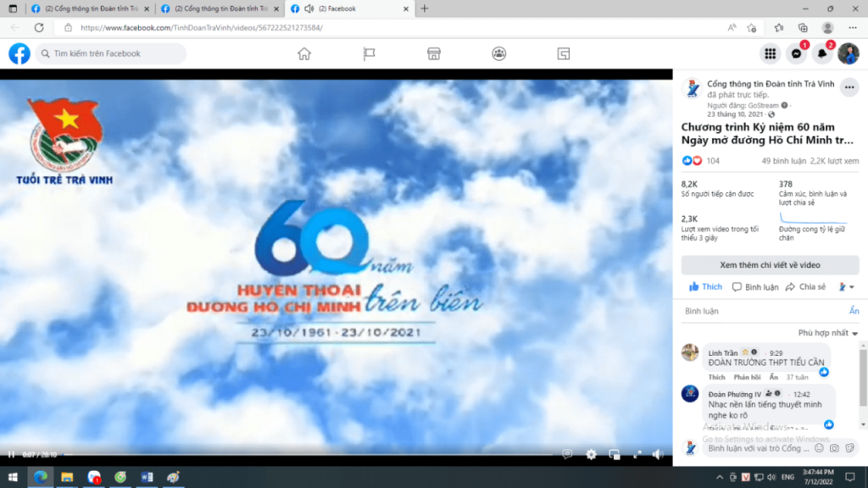Click the Bình luận comment input field
Viewport: 868px width, 488px height.
click(746, 310)
